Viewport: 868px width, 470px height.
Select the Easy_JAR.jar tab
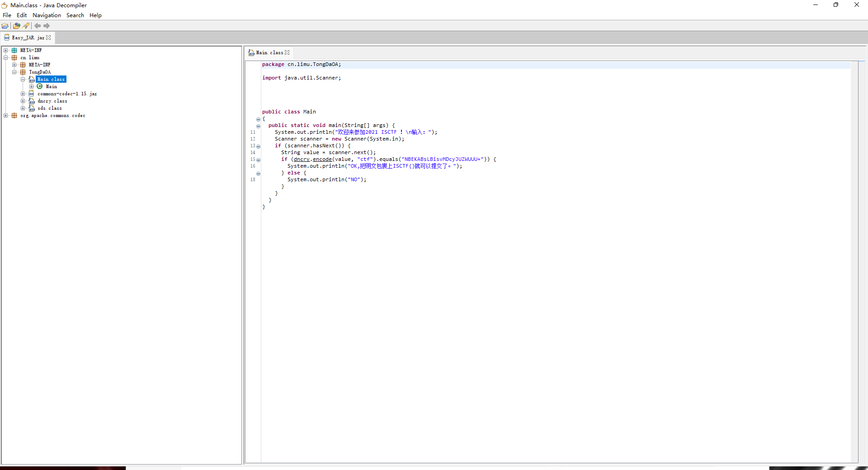point(28,38)
